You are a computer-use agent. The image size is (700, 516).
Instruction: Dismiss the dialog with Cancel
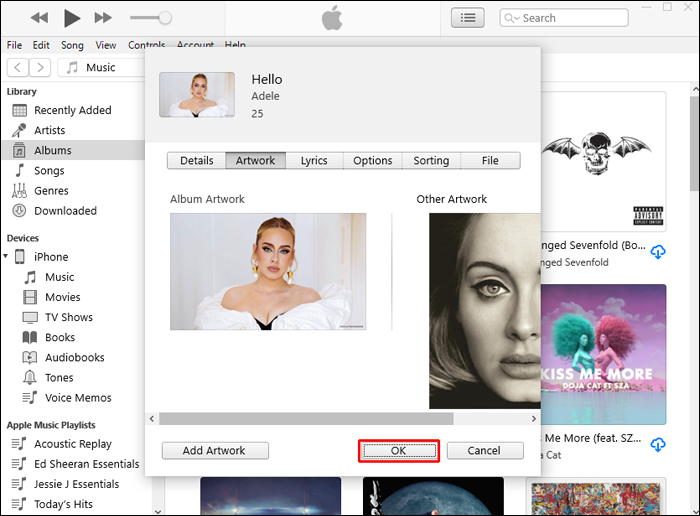pyautogui.click(x=485, y=450)
